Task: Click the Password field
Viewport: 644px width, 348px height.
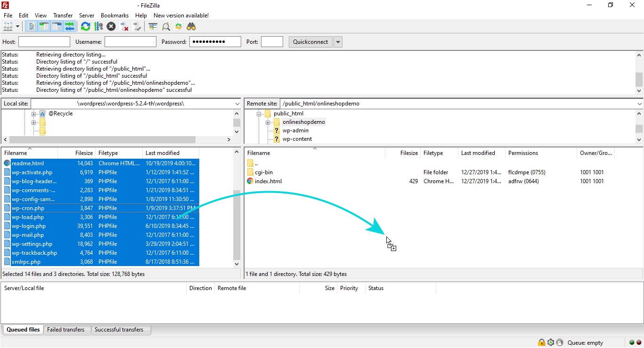Action: pyautogui.click(x=215, y=42)
